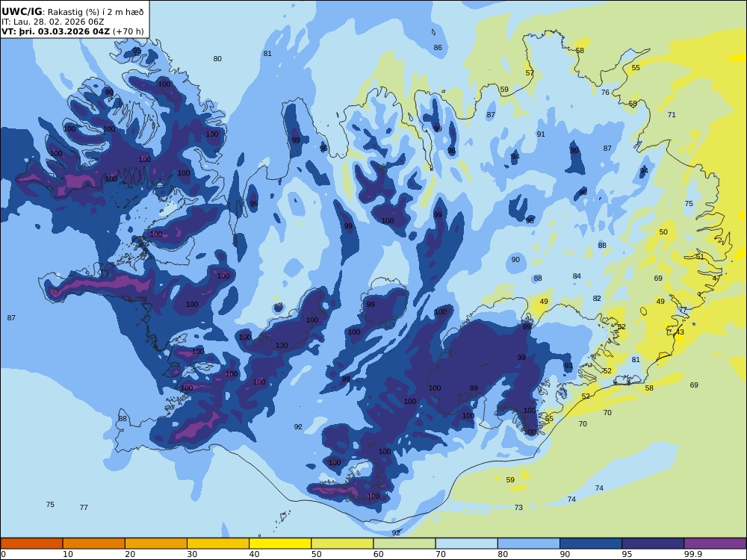
Task: Select the 95–99.9 navy legend swatch
Action: pyautogui.click(x=653, y=544)
